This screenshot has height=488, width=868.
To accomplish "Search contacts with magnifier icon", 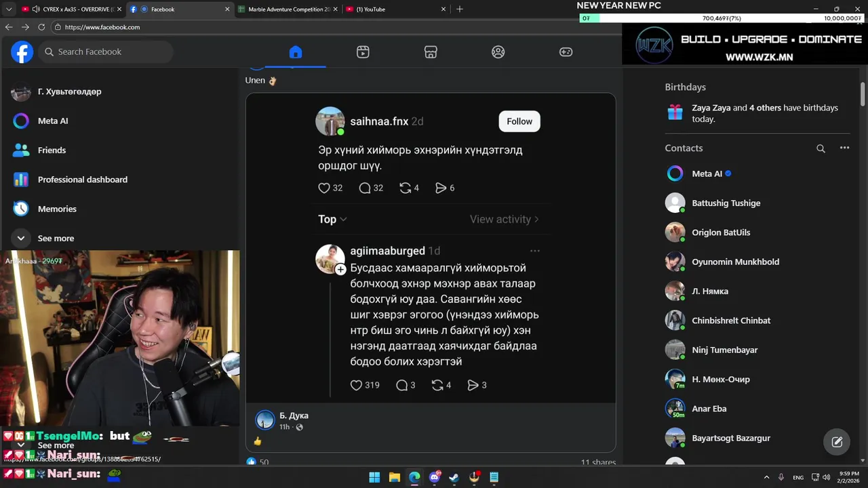I will (821, 148).
